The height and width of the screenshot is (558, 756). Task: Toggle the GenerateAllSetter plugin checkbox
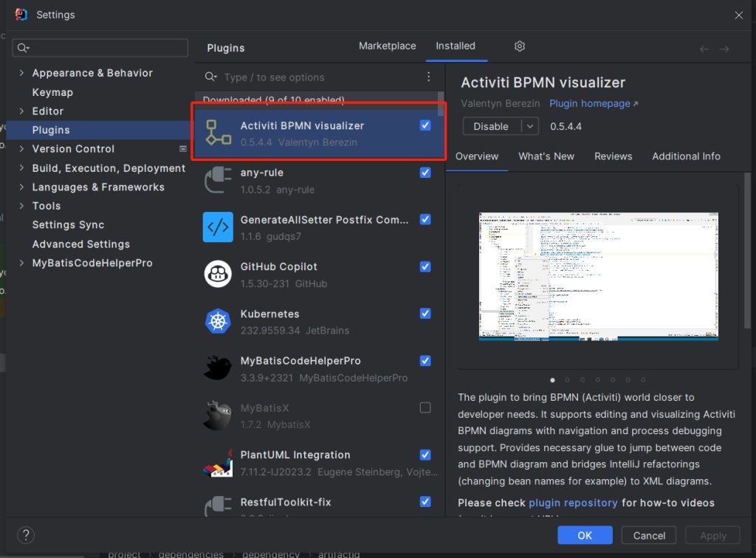point(425,219)
